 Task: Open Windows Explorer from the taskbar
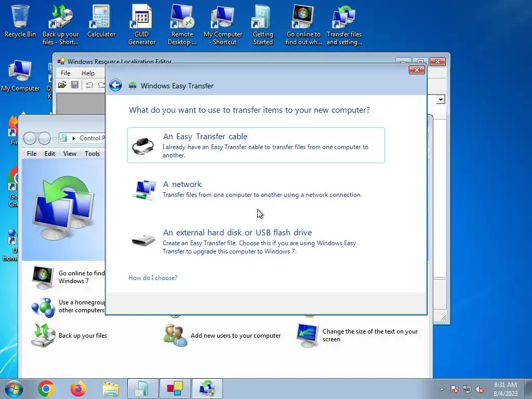tap(111, 389)
